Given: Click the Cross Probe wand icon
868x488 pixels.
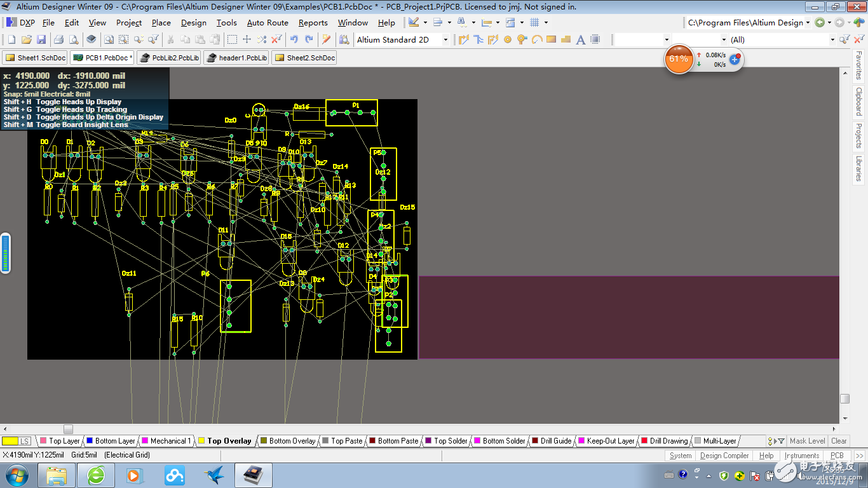Looking at the screenshot, I should (x=326, y=39).
